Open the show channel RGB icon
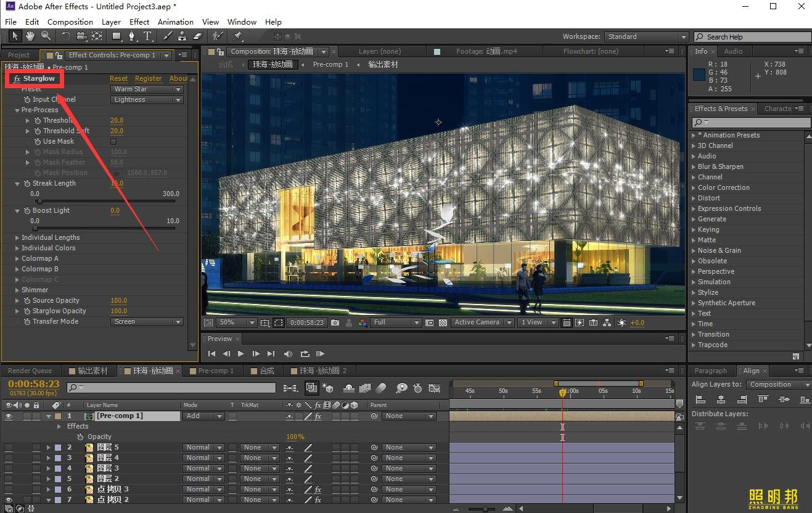Screen dimensions: 812x513 [x=363, y=322]
